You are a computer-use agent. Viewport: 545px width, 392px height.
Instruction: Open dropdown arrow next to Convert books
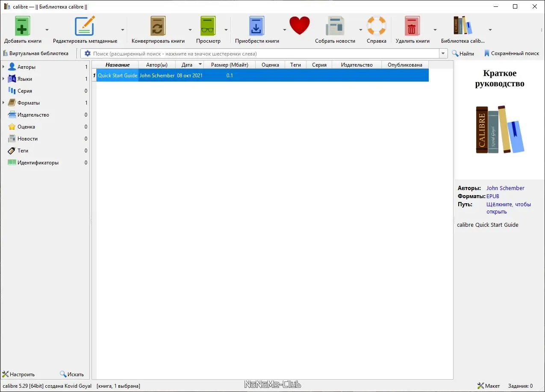[190, 30]
